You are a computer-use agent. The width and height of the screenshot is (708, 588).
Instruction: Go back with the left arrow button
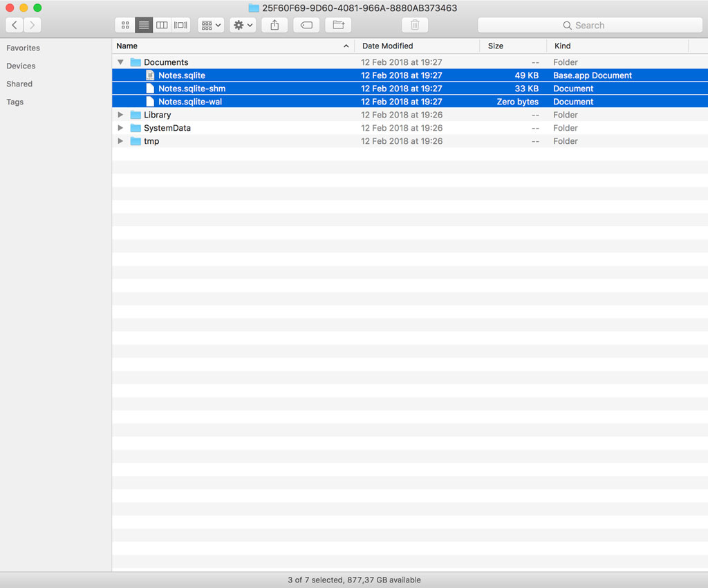tap(15, 25)
